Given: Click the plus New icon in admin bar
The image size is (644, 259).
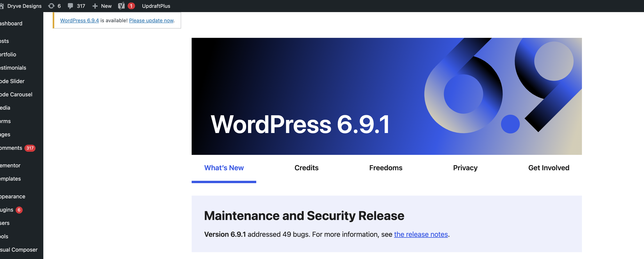Looking at the screenshot, I should (95, 6).
